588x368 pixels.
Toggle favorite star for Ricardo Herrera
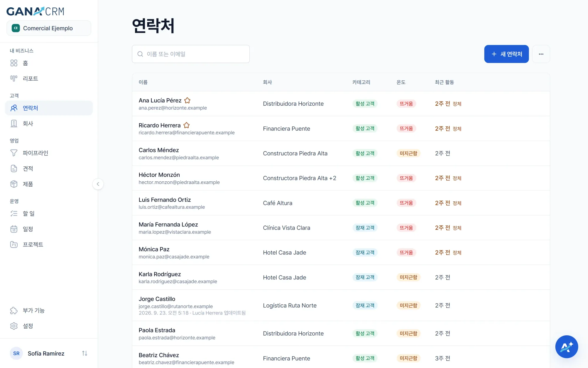tap(186, 125)
